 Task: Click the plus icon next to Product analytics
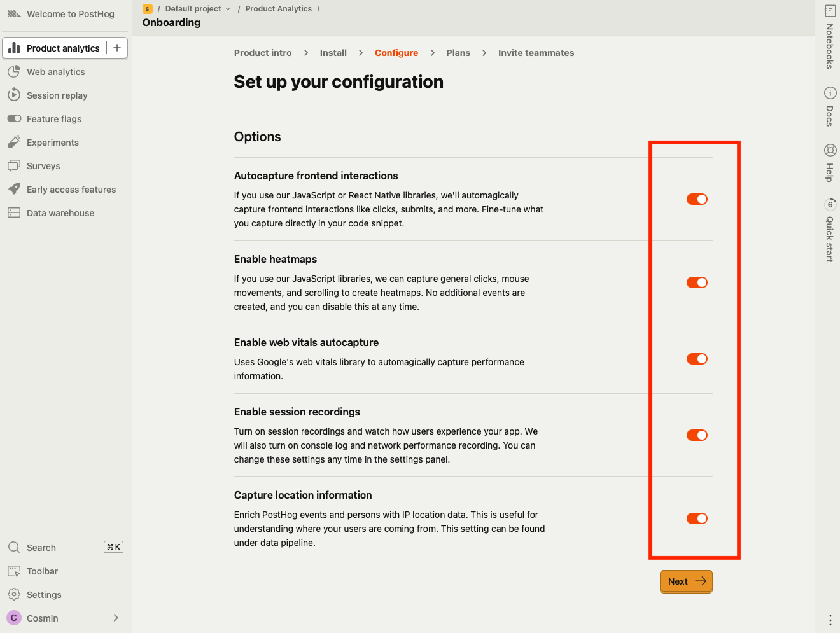tap(117, 48)
